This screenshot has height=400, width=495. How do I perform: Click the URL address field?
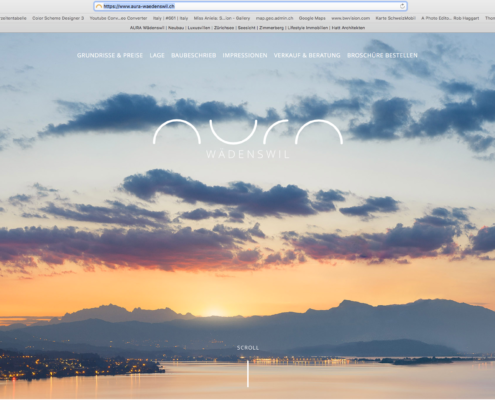[250, 6]
